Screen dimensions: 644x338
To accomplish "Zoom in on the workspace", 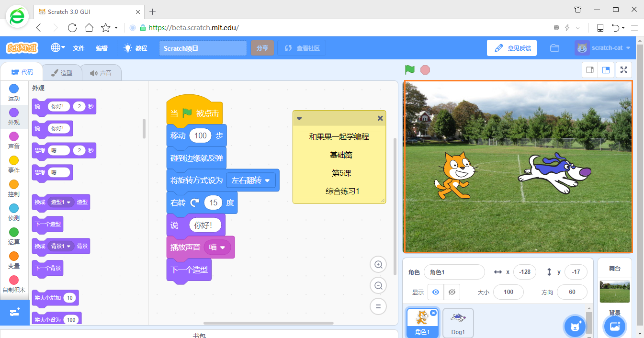I will [x=378, y=265].
